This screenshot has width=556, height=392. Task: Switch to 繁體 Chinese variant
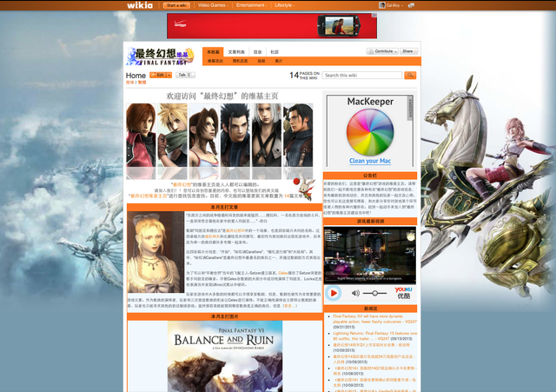click(142, 83)
